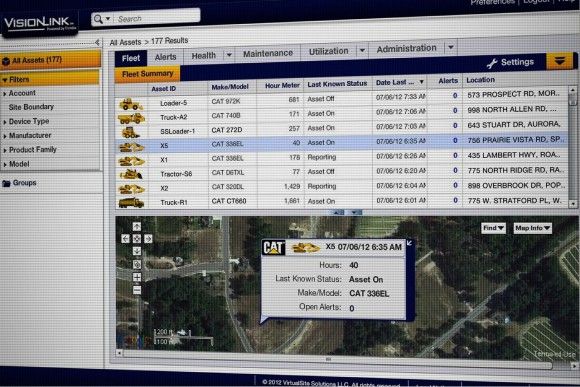Open the Find dropdown on the map
Screen dimensions: 580x387
coord(493,228)
